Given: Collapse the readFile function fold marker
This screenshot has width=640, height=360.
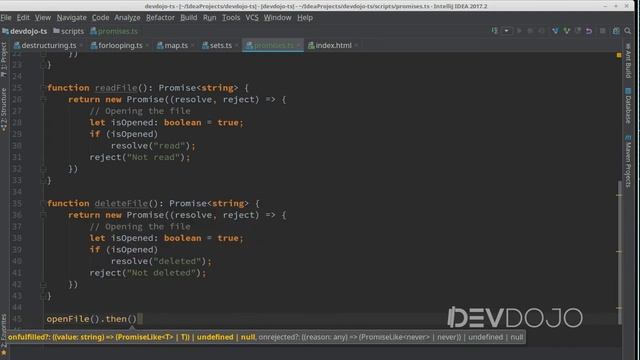Looking at the screenshot, I should pos(43,88).
